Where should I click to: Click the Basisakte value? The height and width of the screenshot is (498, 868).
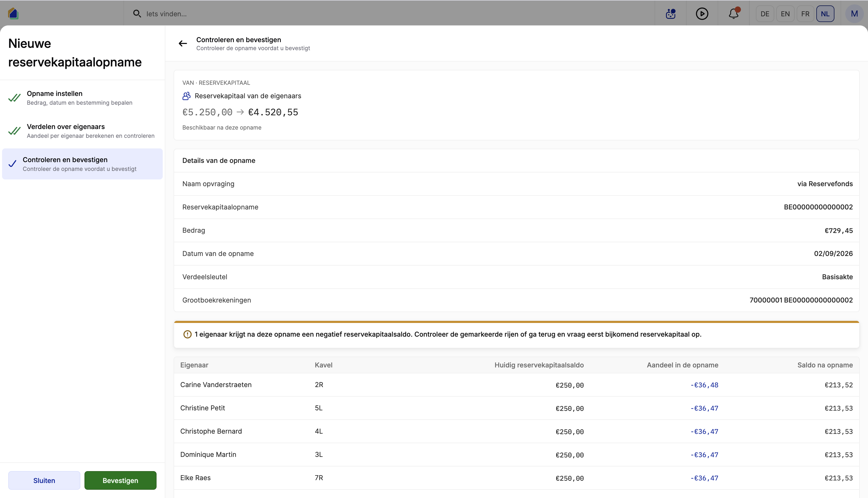pyautogui.click(x=837, y=277)
